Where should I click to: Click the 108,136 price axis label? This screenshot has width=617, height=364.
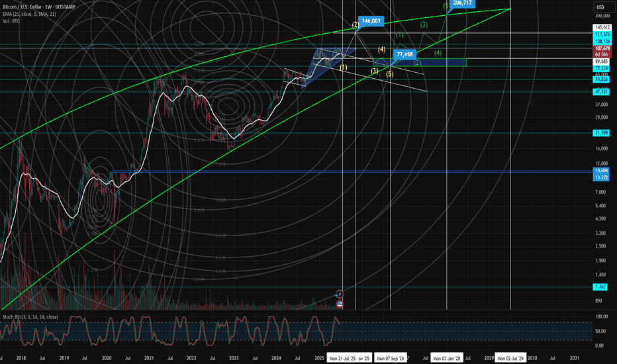(x=602, y=41)
